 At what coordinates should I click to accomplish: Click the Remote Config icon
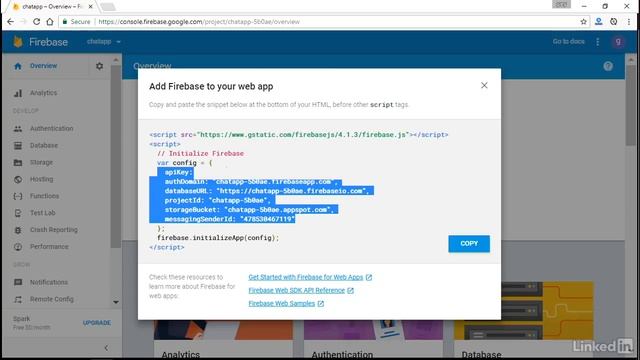coord(18,300)
